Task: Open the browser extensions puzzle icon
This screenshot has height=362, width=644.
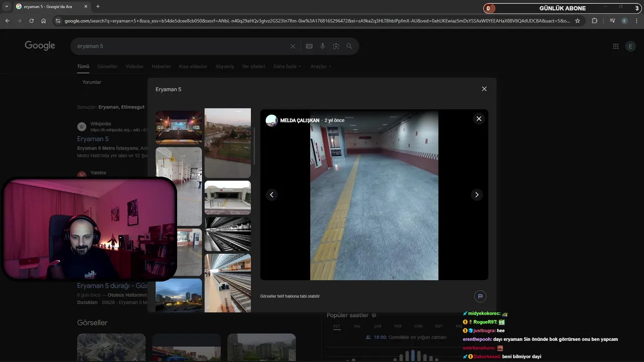Action: click(x=594, y=21)
